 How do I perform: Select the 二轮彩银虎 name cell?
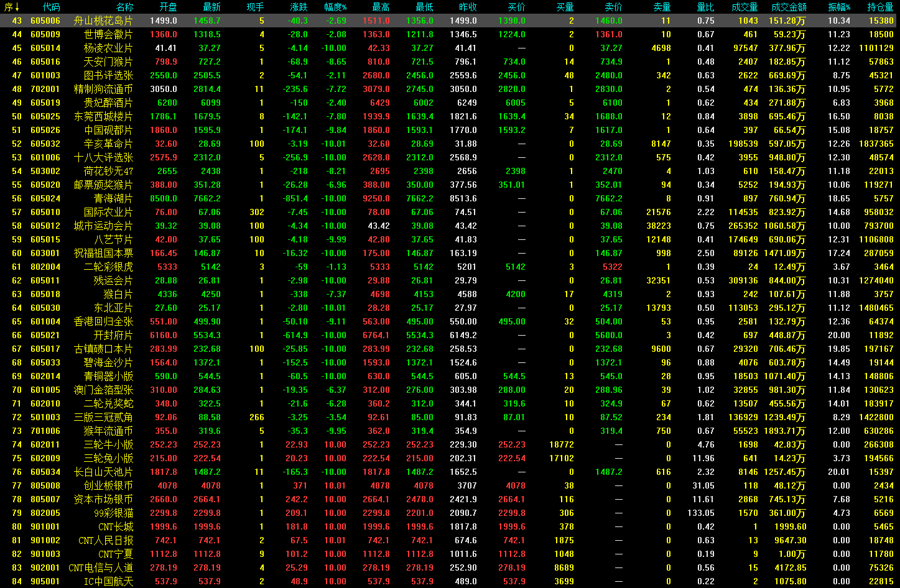point(108,267)
